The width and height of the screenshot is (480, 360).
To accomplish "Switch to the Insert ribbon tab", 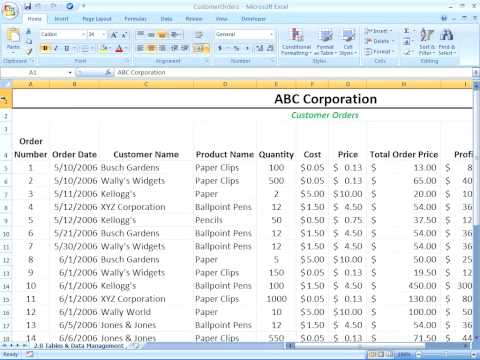I will coord(61,19).
